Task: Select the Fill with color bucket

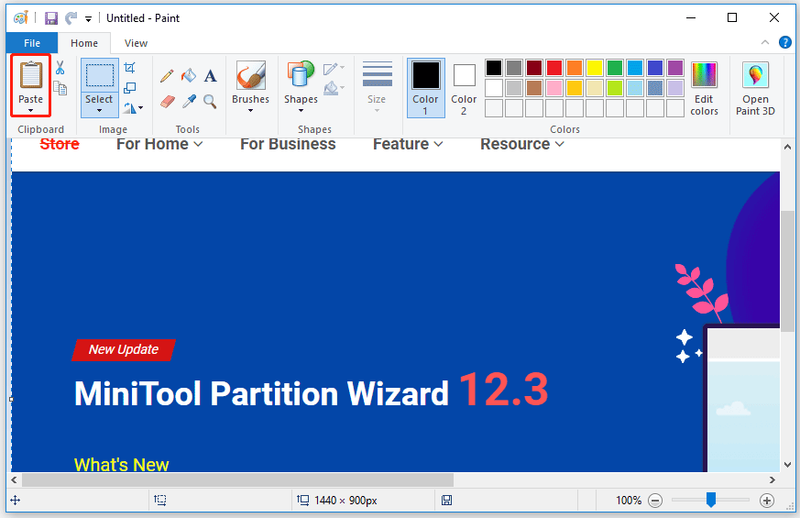Action: tap(188, 76)
